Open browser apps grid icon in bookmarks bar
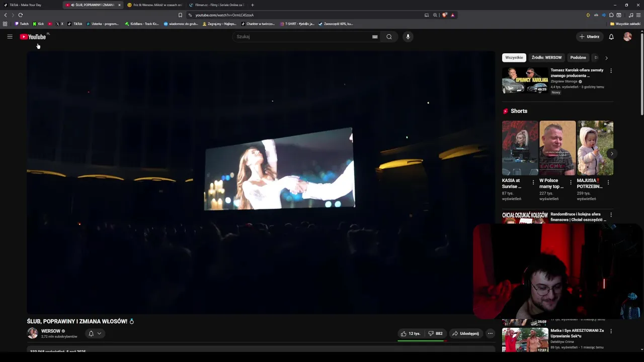 point(5,24)
